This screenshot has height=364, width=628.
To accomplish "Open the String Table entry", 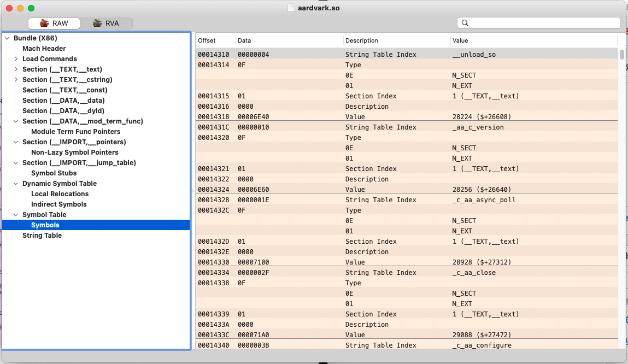I will coord(42,236).
